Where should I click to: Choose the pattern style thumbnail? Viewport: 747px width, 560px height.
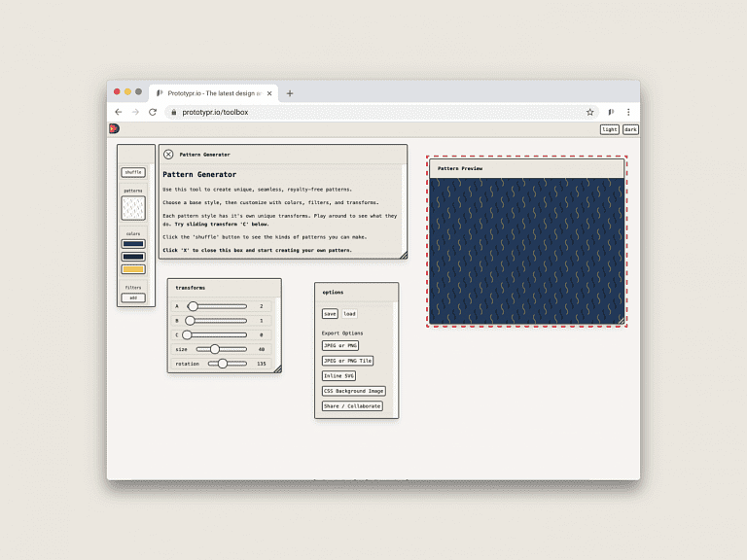pyautogui.click(x=133, y=208)
